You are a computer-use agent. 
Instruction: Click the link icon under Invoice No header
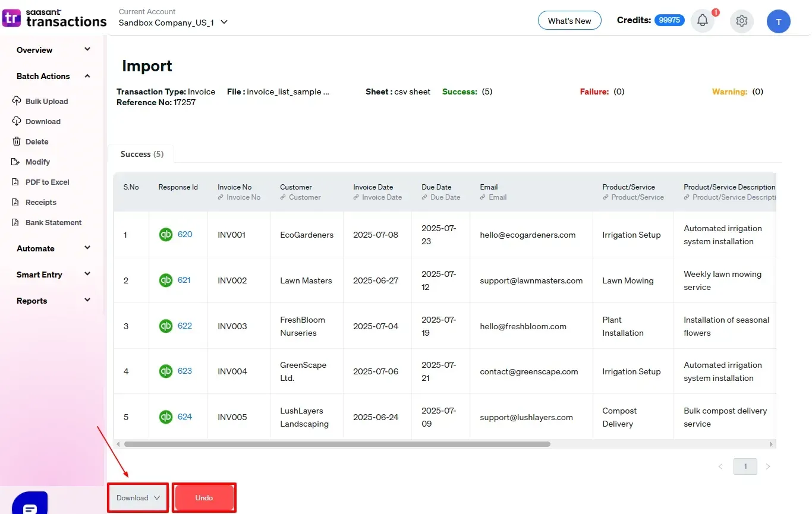pyautogui.click(x=221, y=197)
